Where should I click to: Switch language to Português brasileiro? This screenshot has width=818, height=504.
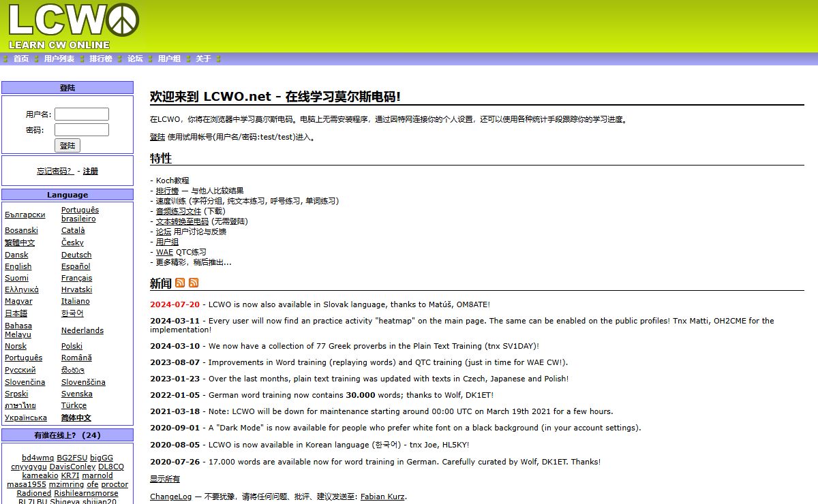(80, 215)
